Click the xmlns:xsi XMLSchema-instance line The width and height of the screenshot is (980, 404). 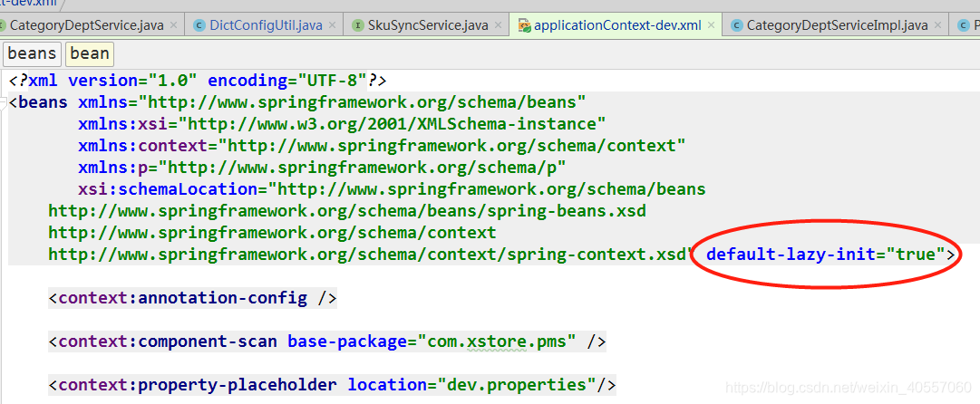point(342,123)
